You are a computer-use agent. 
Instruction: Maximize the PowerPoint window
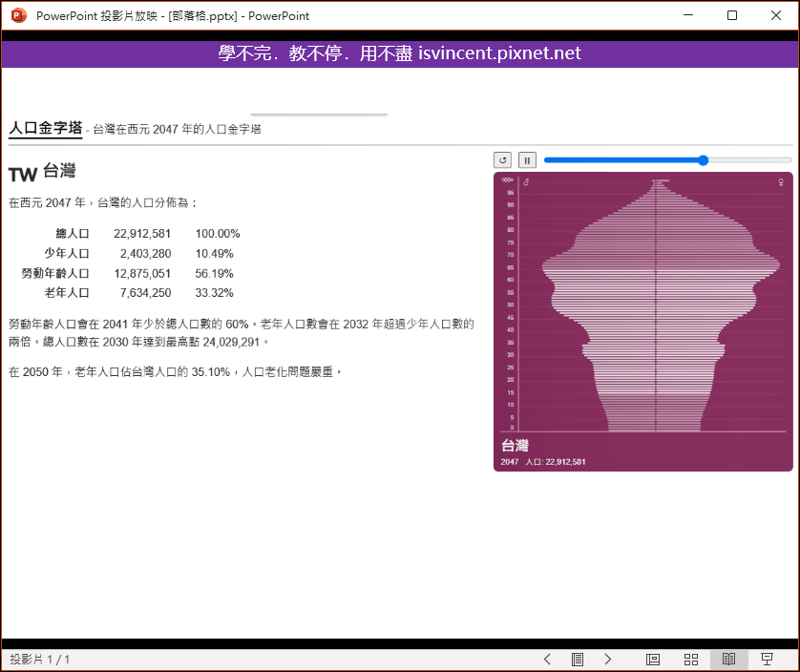(732, 15)
